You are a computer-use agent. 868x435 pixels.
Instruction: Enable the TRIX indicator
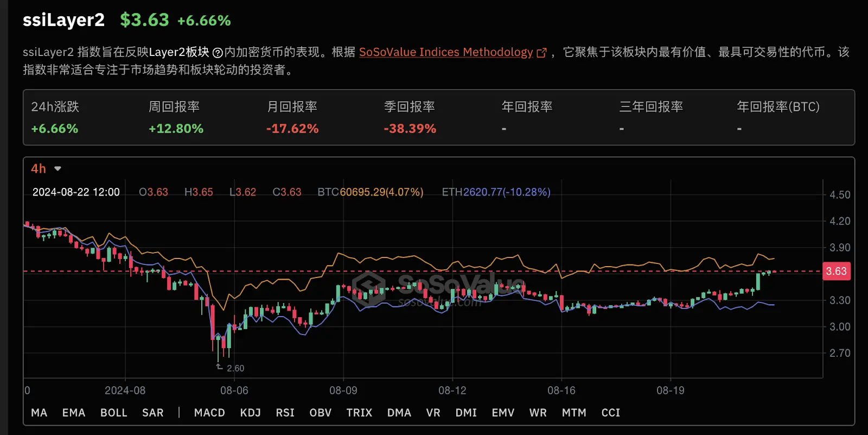point(359,413)
